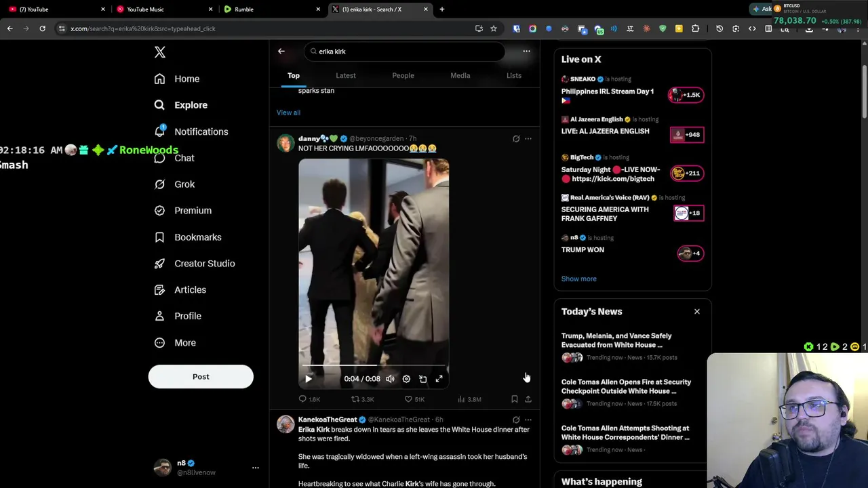Open a new browser tab
The width and height of the screenshot is (868, 488).
[442, 9]
